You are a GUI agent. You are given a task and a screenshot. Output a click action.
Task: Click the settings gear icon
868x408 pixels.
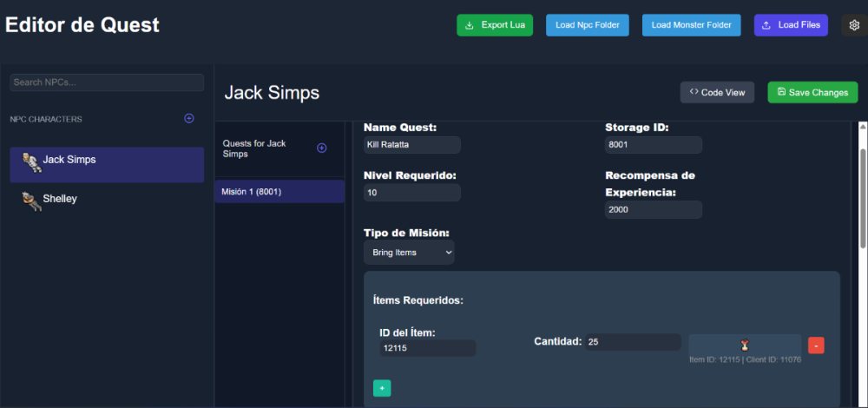[853, 25]
